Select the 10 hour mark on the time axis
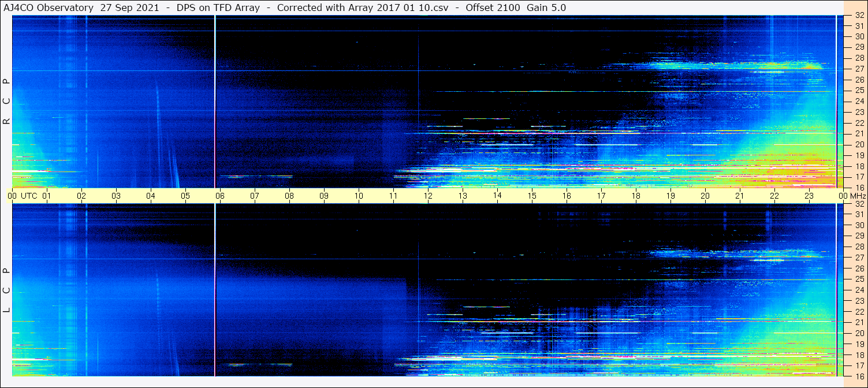The height and width of the screenshot is (388, 868). coord(359,196)
